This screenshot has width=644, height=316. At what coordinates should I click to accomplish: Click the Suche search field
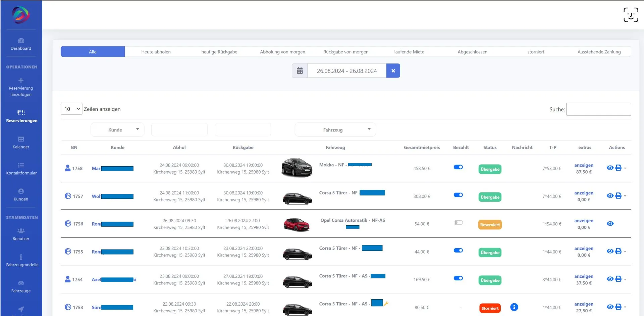598,109
